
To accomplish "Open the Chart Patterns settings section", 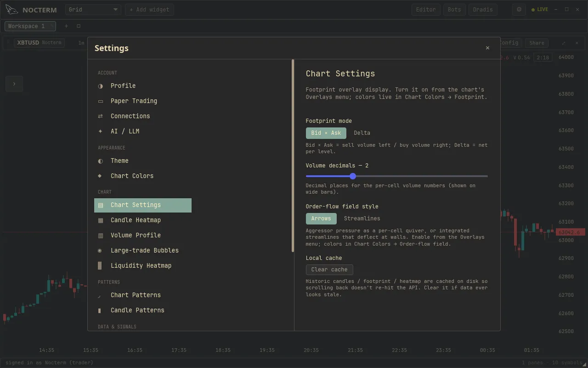I will [143, 295].
